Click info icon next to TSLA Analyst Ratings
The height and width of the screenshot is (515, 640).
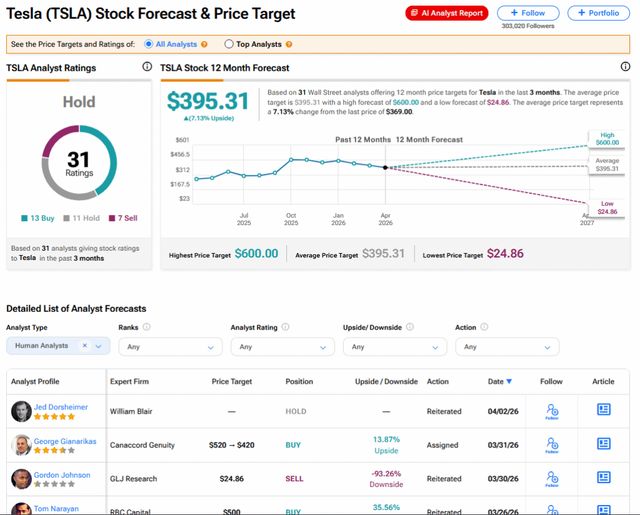coord(147,67)
